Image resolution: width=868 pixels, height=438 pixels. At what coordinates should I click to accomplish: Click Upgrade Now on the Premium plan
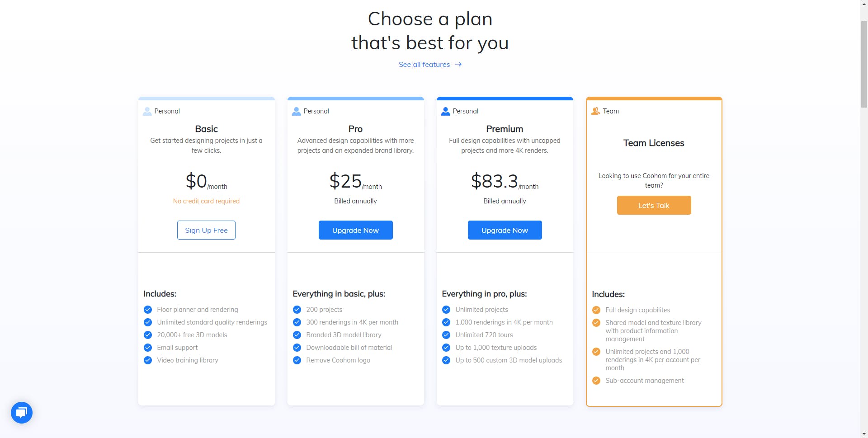coord(505,230)
